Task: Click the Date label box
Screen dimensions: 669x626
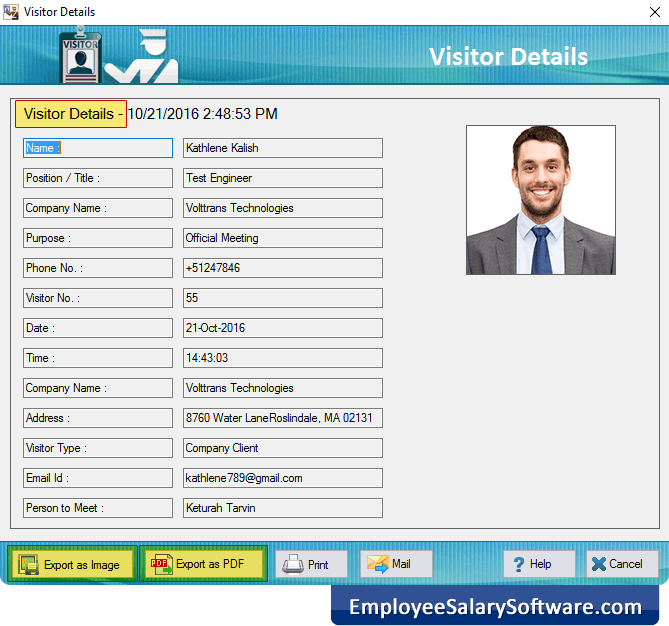Action: 98,328
